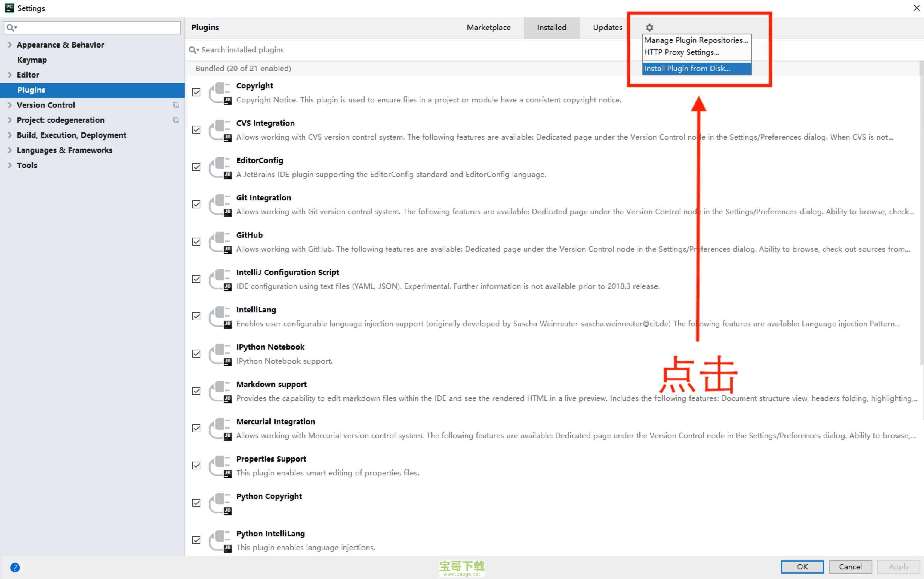Click the Install Plugin from Disk option
The height and width of the screenshot is (579, 924).
(x=687, y=67)
